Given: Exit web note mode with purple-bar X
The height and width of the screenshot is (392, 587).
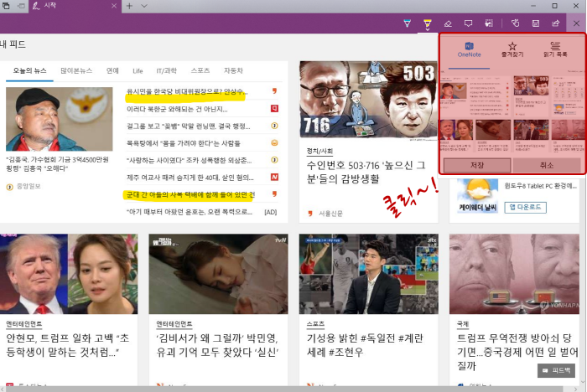Looking at the screenshot, I should (577, 23).
